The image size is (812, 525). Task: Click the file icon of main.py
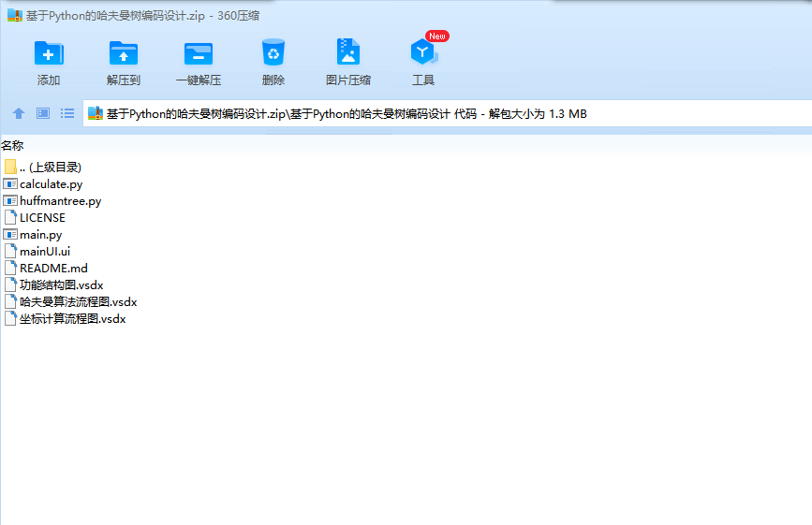(10, 234)
